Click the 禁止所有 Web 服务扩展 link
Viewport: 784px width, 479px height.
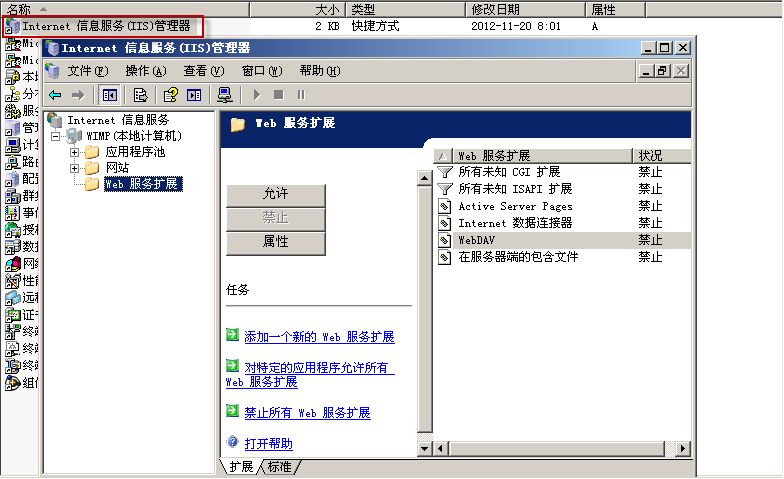tap(308, 413)
